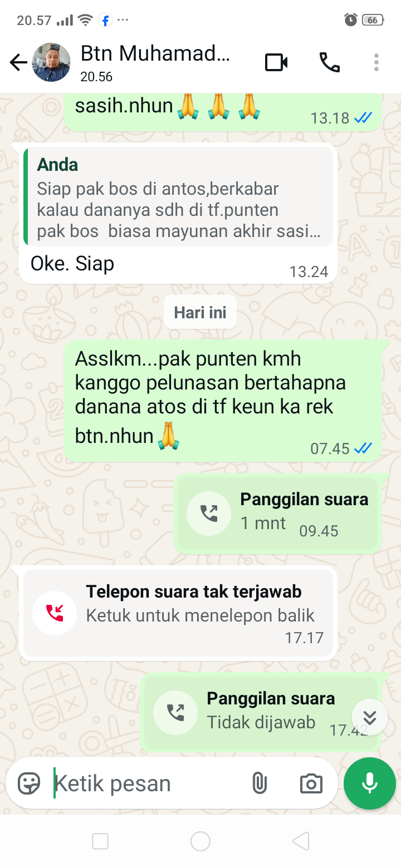
Task: Open contact info for Btn Muhamad
Action: 155,63
